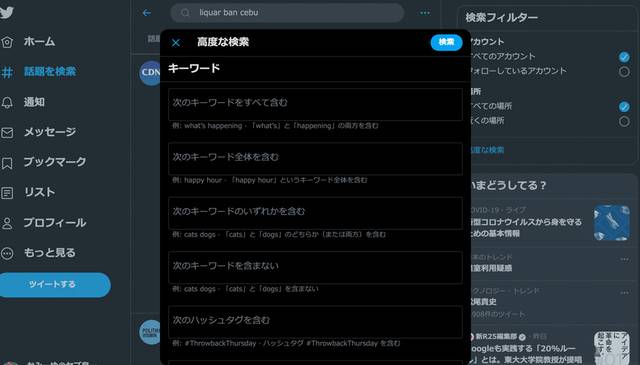The width and height of the screenshot is (640, 365).
Task: Select the すべてのアカウント radio option
Action: click(624, 57)
